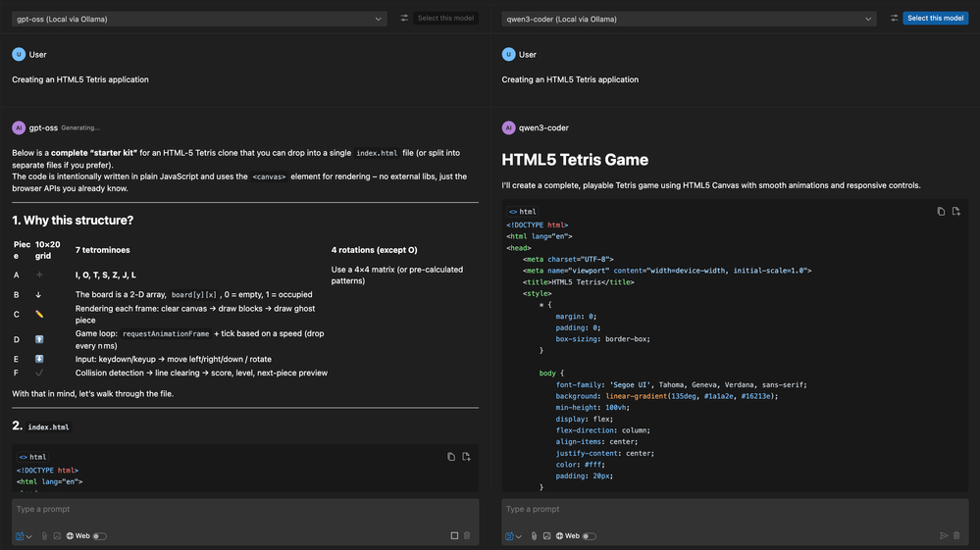This screenshot has height=550, width=980.
Task: Focus the qwen3-coder Type a prompt field
Action: (x=735, y=510)
